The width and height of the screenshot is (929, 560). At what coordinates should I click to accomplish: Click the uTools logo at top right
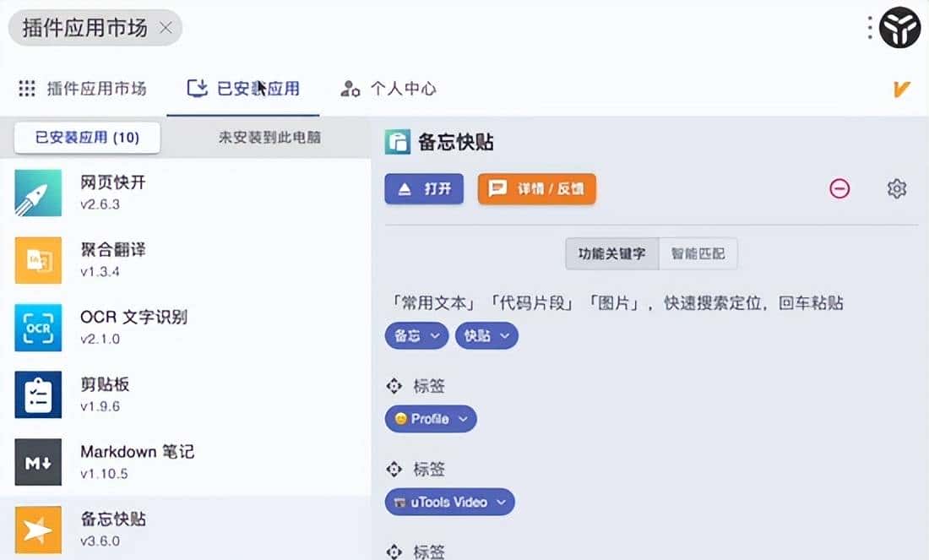tap(899, 26)
